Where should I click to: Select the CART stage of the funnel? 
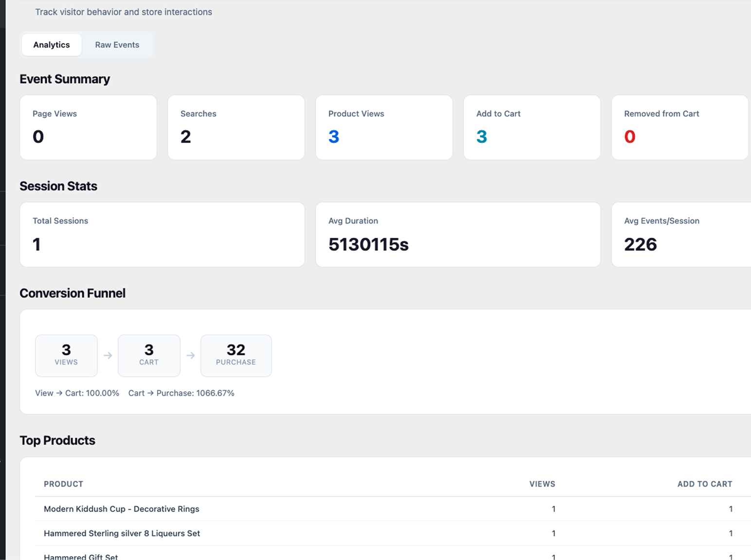point(149,355)
